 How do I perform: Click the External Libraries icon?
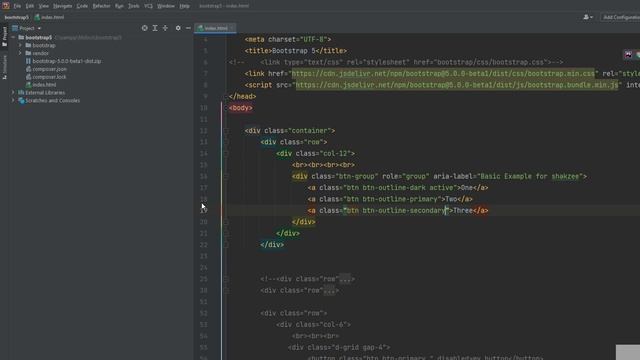[21, 93]
